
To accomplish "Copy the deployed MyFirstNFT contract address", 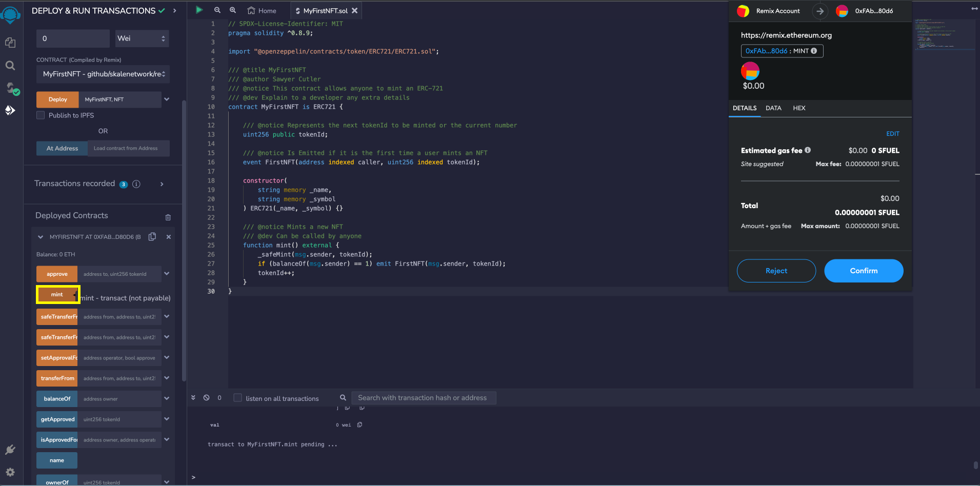I will [152, 237].
